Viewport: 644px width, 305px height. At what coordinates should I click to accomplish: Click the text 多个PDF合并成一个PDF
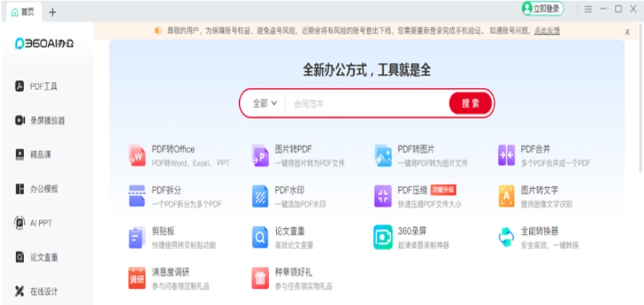click(x=556, y=163)
